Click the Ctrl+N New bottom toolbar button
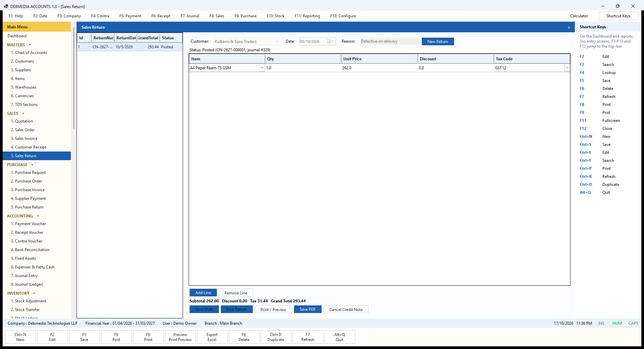 pyautogui.click(x=20, y=337)
